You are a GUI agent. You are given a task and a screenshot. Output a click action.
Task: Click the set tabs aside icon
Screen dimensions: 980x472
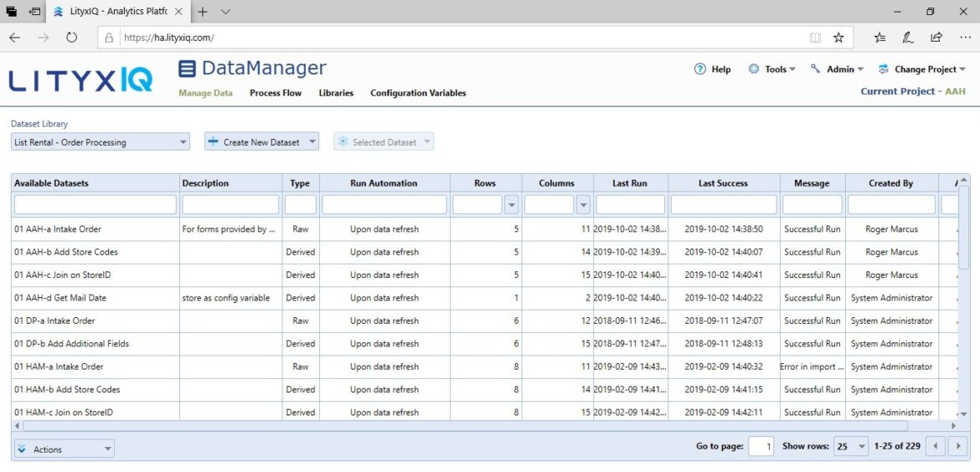(35, 11)
